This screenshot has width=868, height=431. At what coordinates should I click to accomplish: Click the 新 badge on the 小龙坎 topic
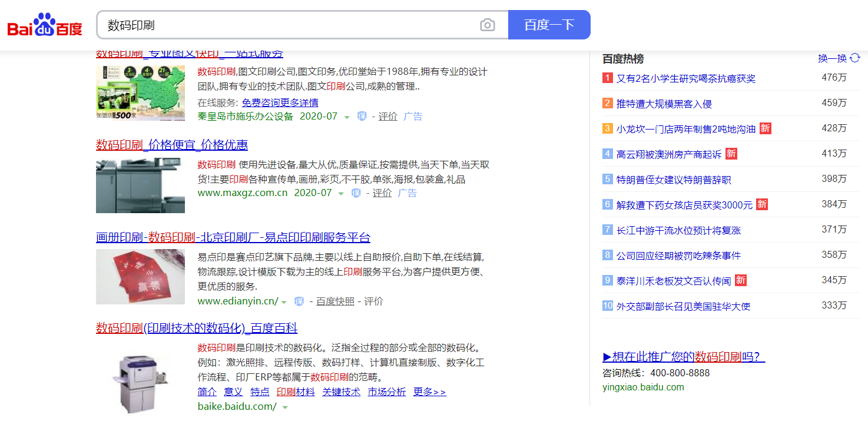pyautogui.click(x=764, y=128)
